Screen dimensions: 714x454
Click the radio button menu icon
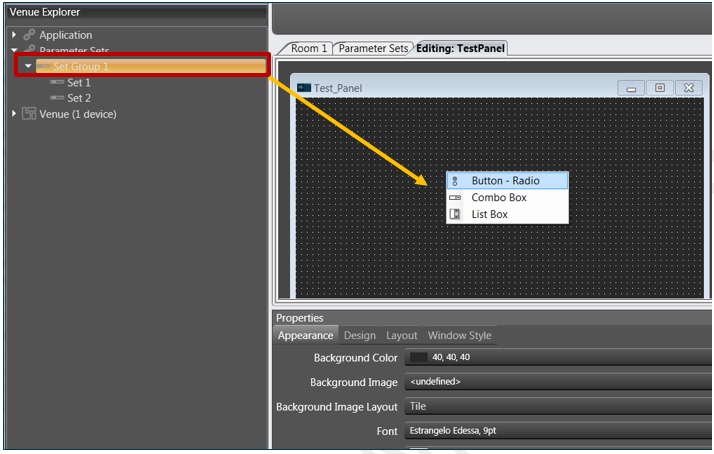coord(455,181)
